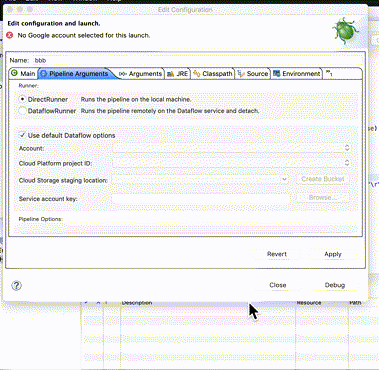379x370 pixels.
Task: Click the Apply button
Action: (x=333, y=254)
